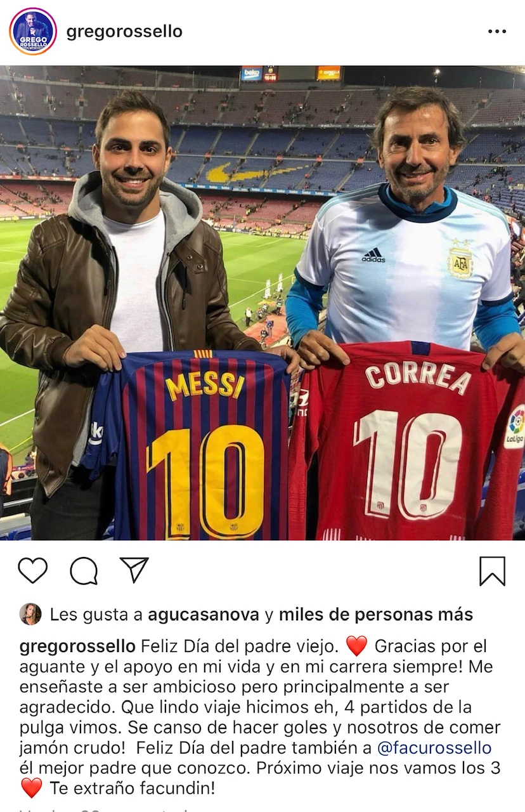This screenshot has width=525, height=812.
Task: Tap the caption text 'Feliz Día del padre viejo'
Action: pos(240,646)
